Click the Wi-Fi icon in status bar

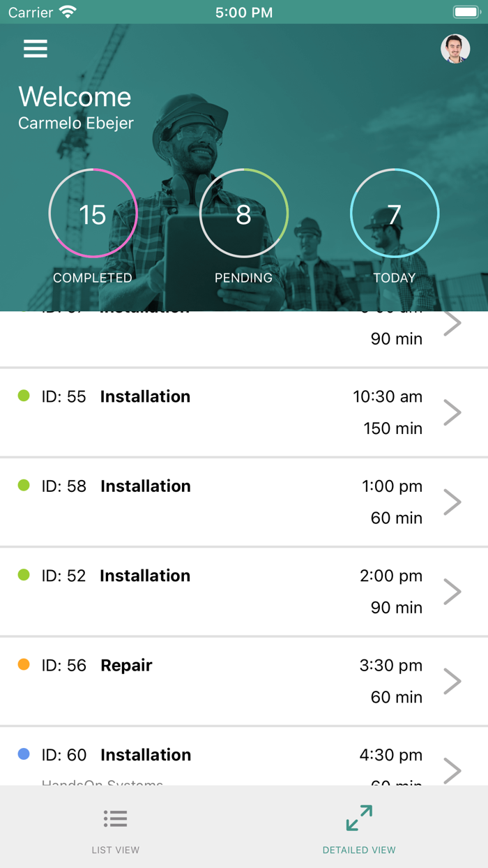point(66,10)
